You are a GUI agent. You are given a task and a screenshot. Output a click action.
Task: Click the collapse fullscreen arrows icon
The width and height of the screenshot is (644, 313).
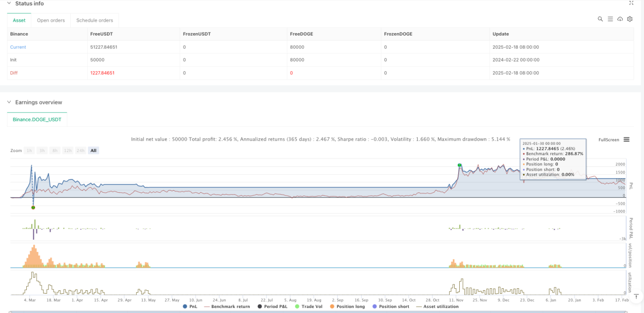(x=631, y=3)
